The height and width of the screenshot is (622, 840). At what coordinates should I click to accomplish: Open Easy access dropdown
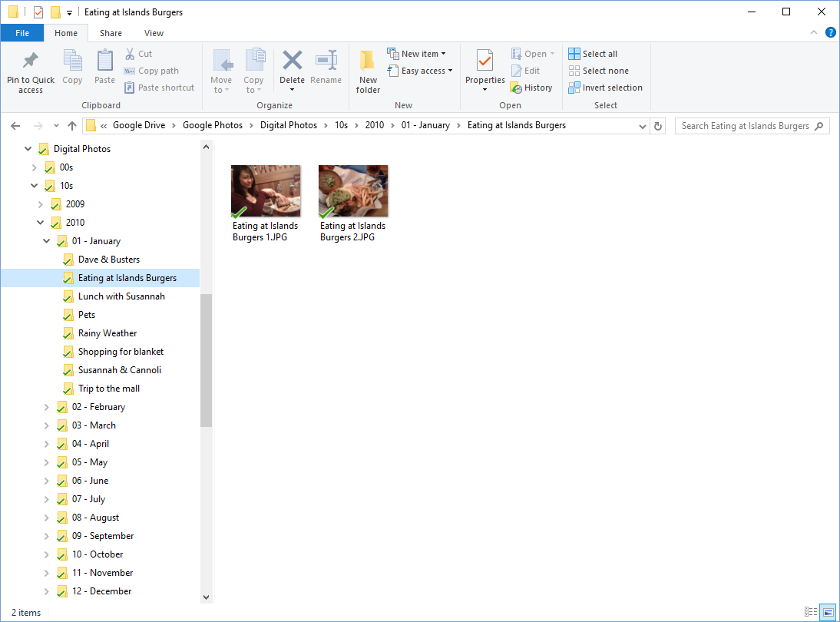click(x=420, y=71)
